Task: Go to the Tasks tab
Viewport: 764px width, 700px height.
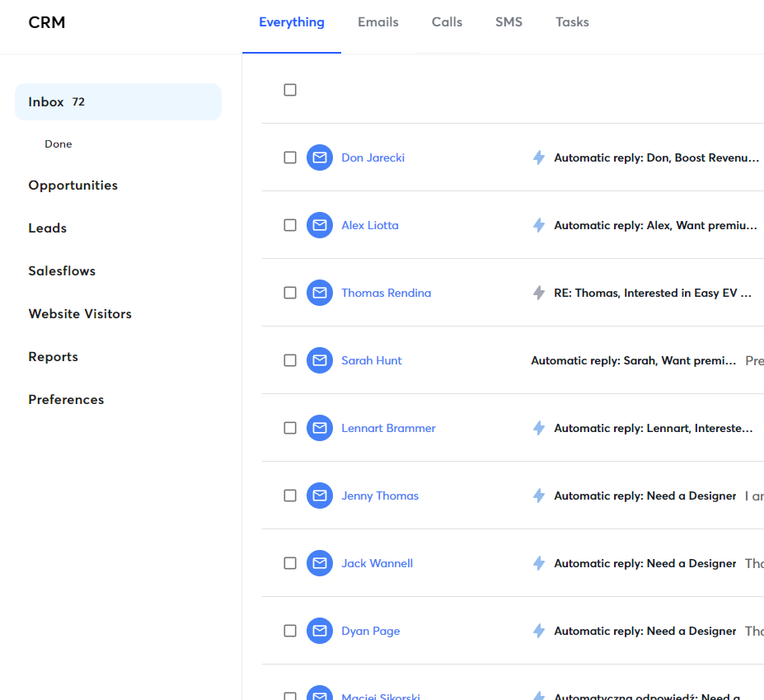Action: point(572,22)
